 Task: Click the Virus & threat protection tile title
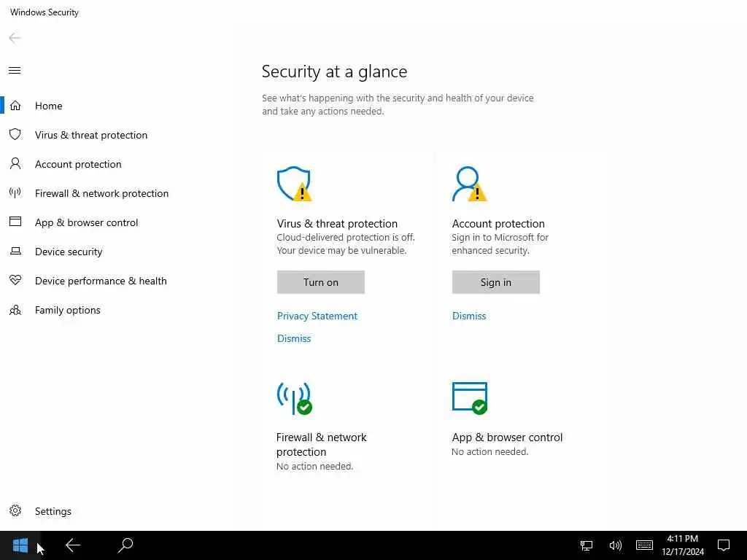coord(337,223)
